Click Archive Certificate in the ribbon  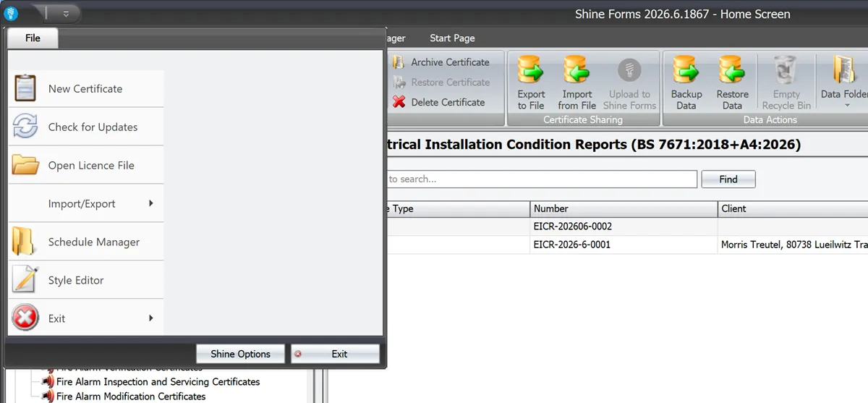click(441, 62)
